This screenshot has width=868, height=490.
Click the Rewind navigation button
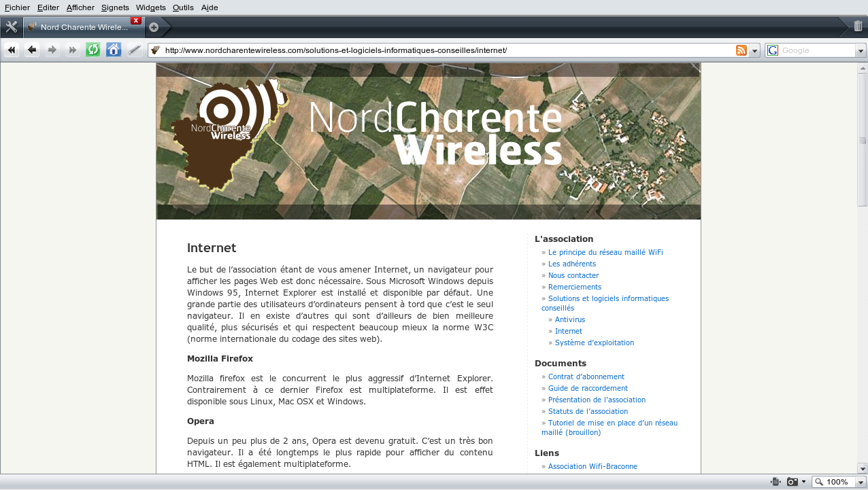click(12, 50)
